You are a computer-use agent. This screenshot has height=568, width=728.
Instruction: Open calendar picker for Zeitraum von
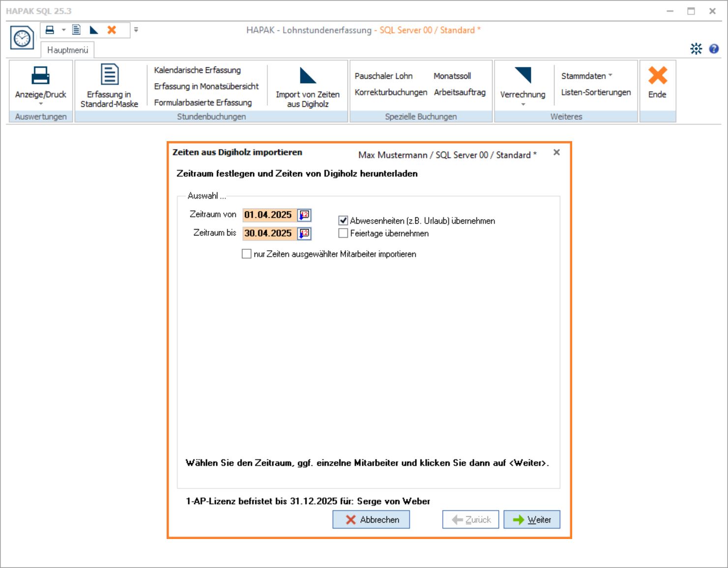point(305,215)
